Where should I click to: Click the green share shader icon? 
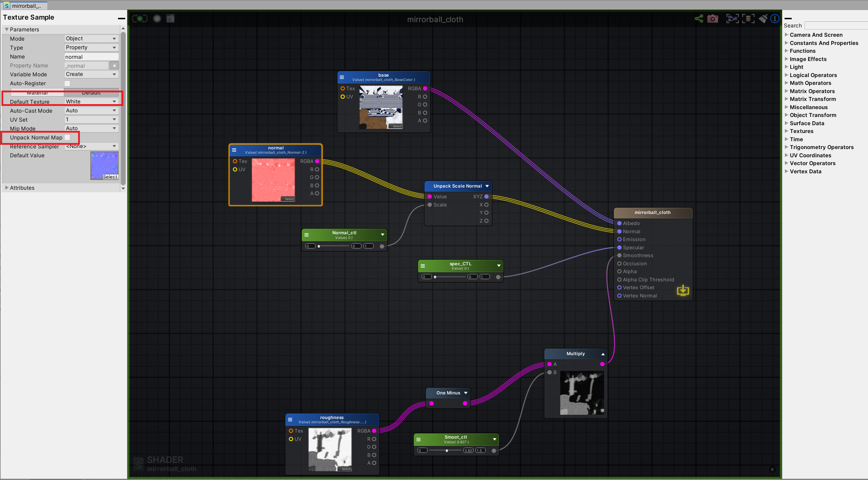(699, 19)
